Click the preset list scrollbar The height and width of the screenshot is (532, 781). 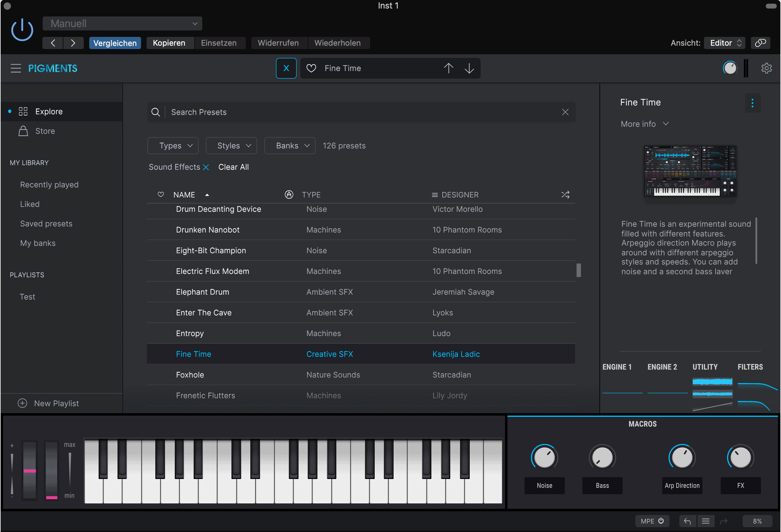coord(578,270)
